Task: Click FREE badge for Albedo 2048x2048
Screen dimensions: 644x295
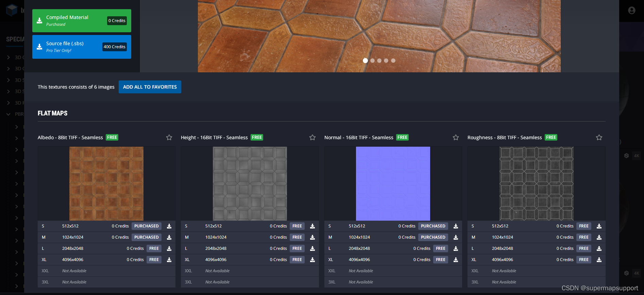Action: point(154,248)
